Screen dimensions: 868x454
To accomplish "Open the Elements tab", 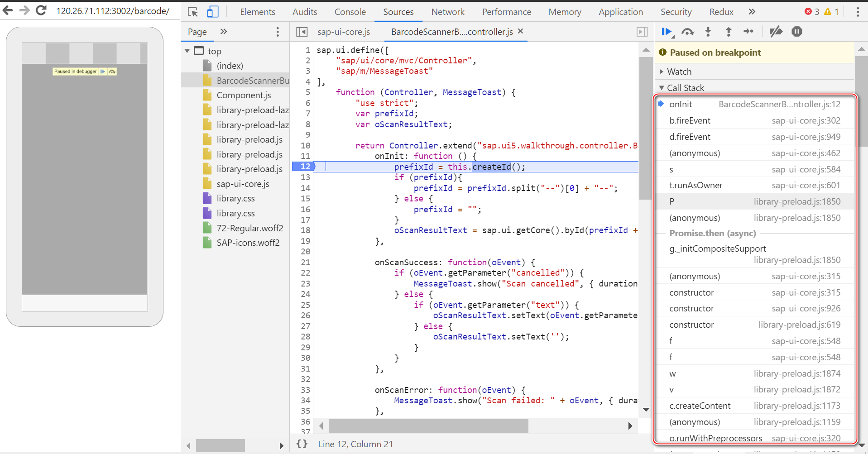I will click(x=258, y=12).
